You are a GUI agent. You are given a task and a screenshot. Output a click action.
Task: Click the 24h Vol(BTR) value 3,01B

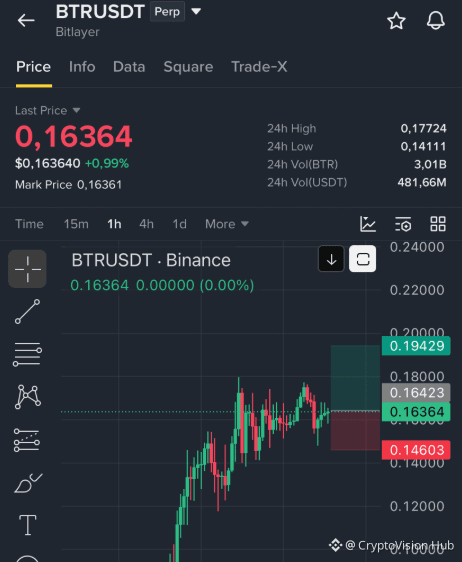point(430,164)
